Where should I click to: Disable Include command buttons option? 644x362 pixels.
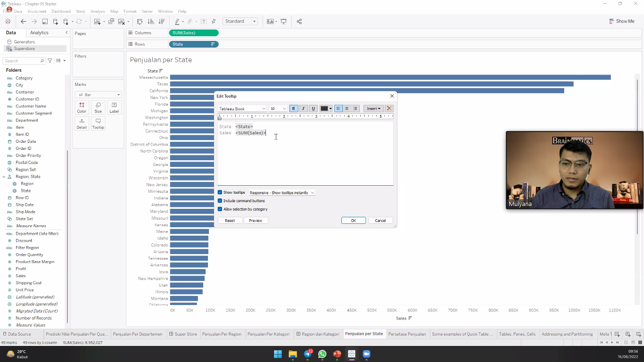click(x=220, y=201)
